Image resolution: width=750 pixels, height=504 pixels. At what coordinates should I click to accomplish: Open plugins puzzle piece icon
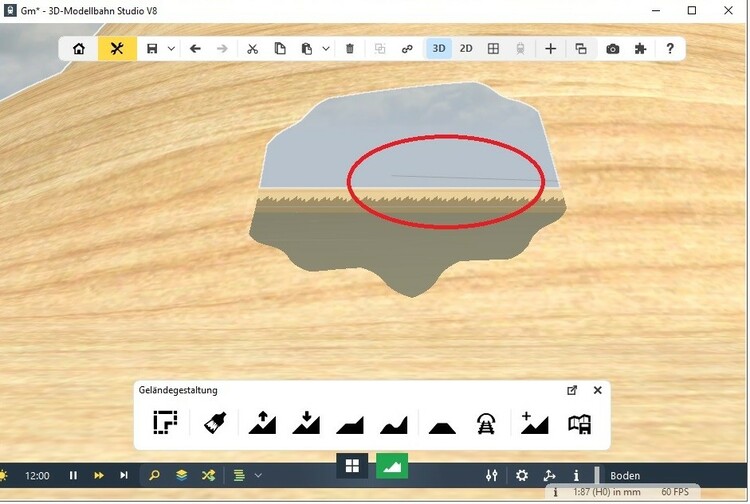click(640, 48)
